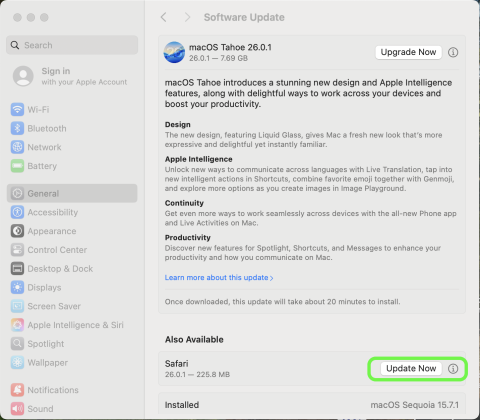Viewport: 480px width, 420px height.
Task: Click the Appearance icon
Action: 17,231
